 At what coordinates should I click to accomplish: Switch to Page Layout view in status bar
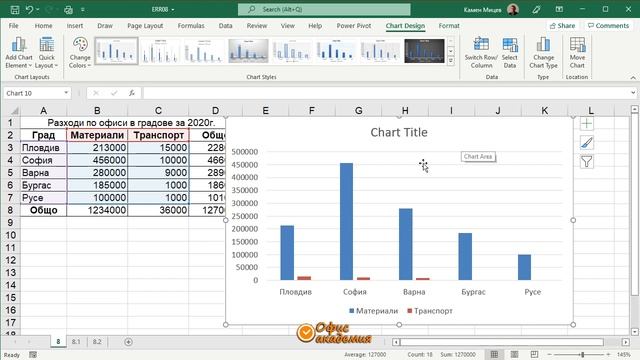[x=515, y=354]
